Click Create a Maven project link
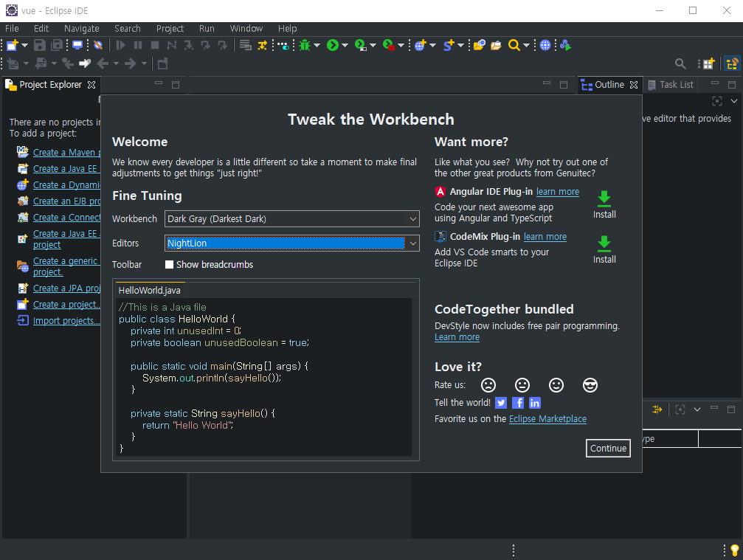This screenshot has width=743, height=560. tap(66, 153)
